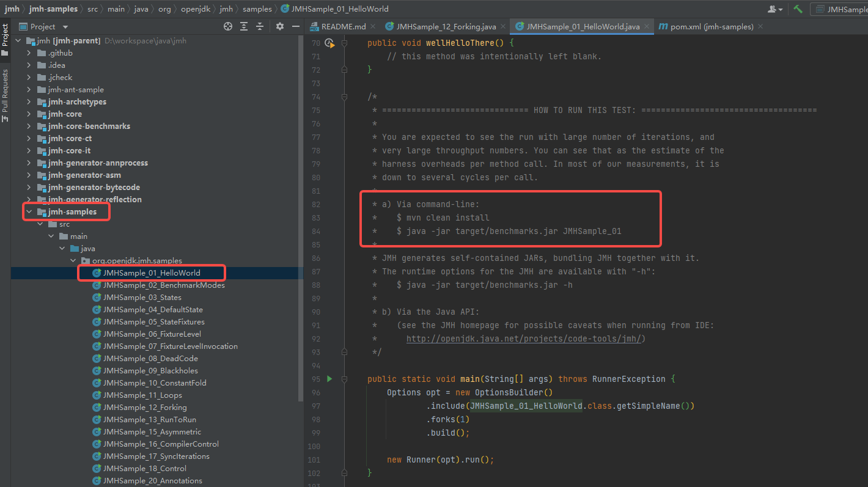Screen dimensions: 868x487
Task: Click the run gutter arrow next to main method
Action: pos(329,379)
